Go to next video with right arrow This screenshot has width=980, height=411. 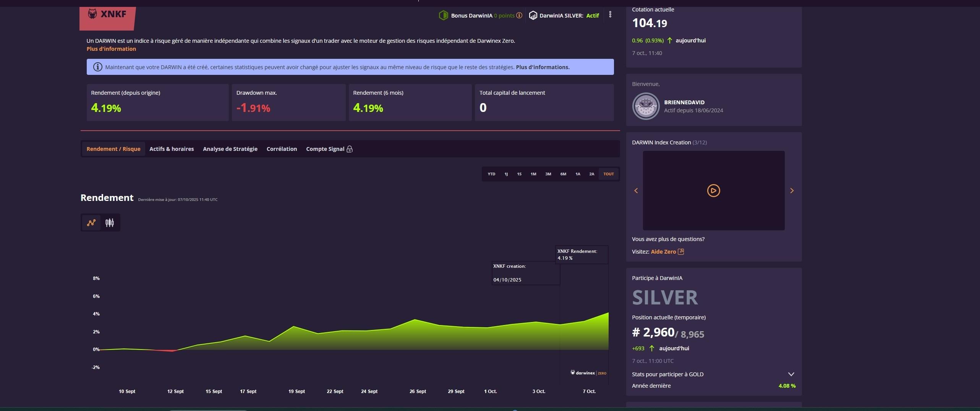click(792, 191)
